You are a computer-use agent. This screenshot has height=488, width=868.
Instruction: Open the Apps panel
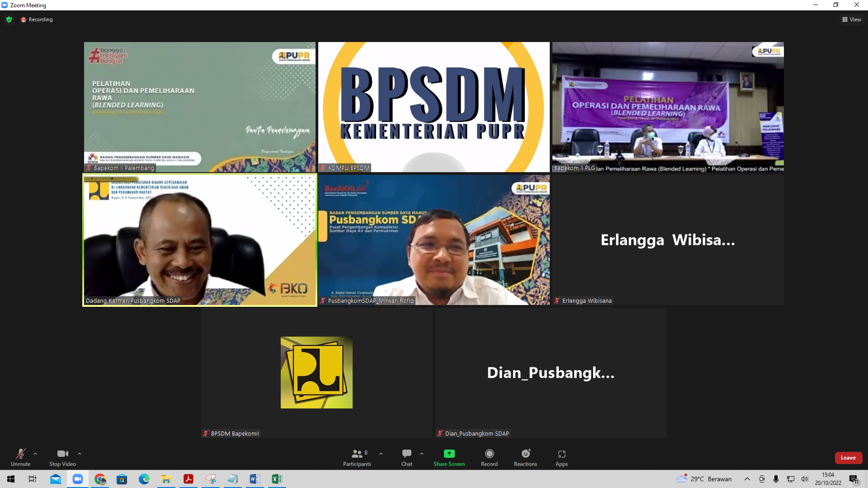click(x=561, y=457)
